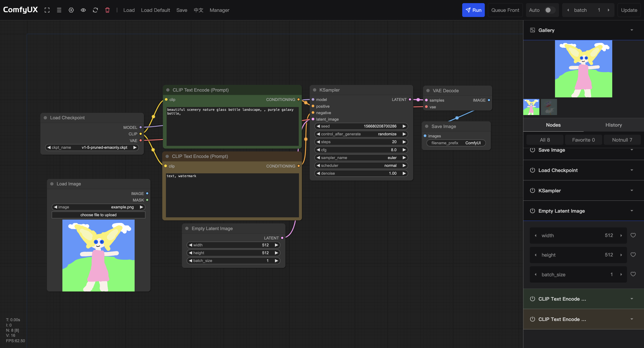Expand the Gallery panel chevron

coord(631,30)
